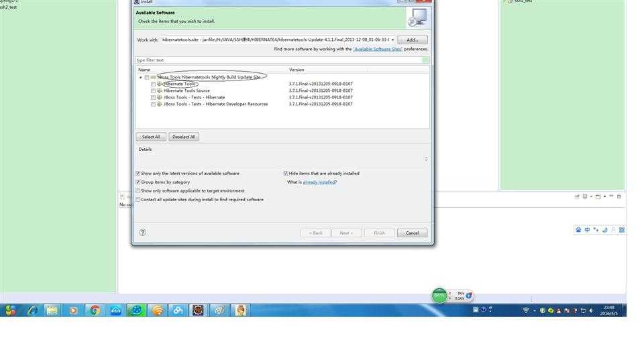Check the JBoss Tools Hibernatetools Nightly Build category checkbox
This screenshot has height=362, width=644.
click(x=147, y=77)
